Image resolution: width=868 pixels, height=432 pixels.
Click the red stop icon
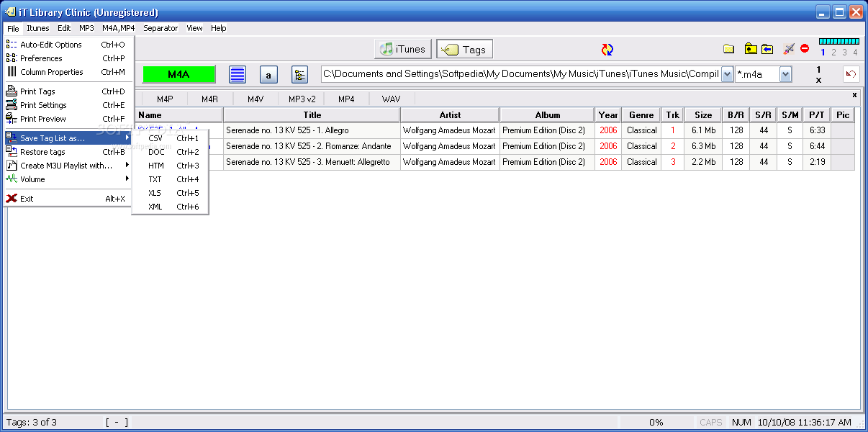pyautogui.click(x=805, y=49)
